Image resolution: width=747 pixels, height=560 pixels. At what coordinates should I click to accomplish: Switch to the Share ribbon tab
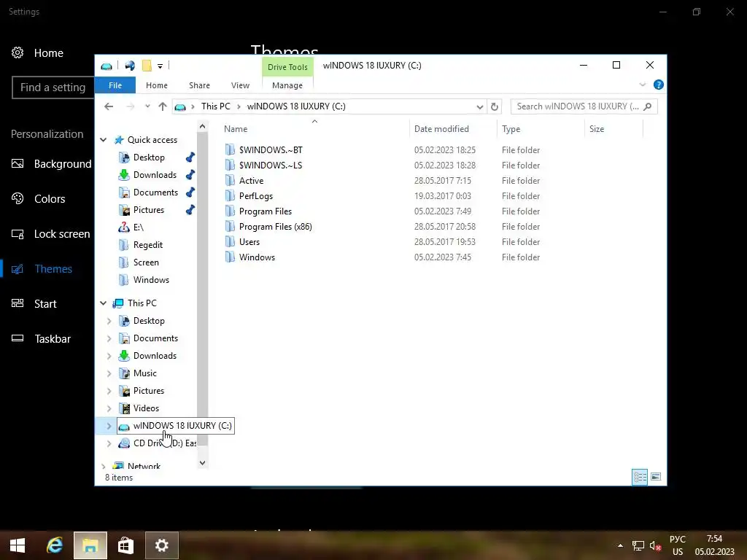(199, 85)
